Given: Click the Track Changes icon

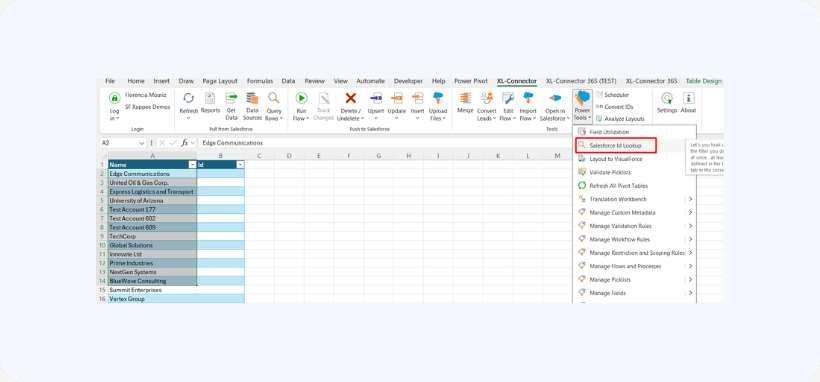Looking at the screenshot, I should [x=324, y=98].
